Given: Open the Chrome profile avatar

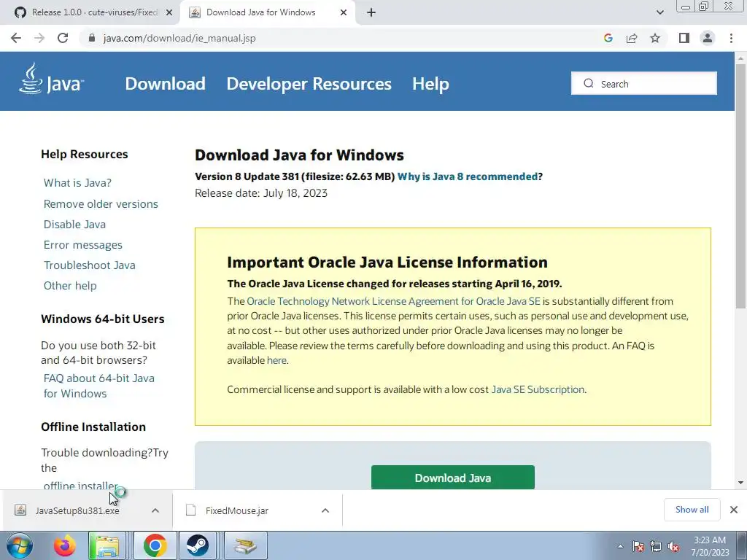Looking at the screenshot, I should point(708,38).
